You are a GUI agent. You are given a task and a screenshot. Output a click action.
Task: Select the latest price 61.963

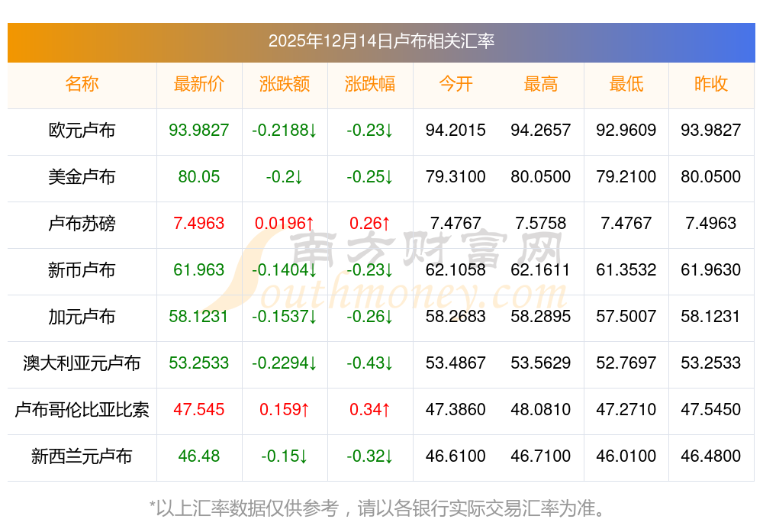click(x=199, y=269)
